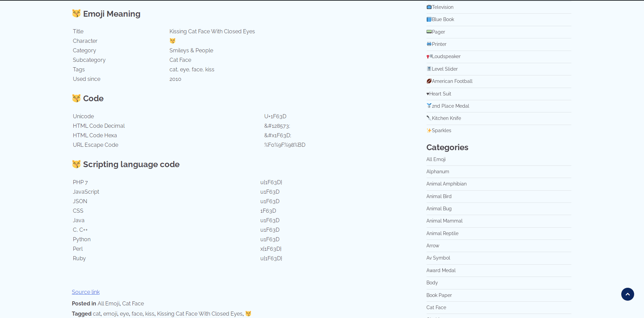Open the Blue Book link
The width and height of the screenshot is (644, 318).
443,19
